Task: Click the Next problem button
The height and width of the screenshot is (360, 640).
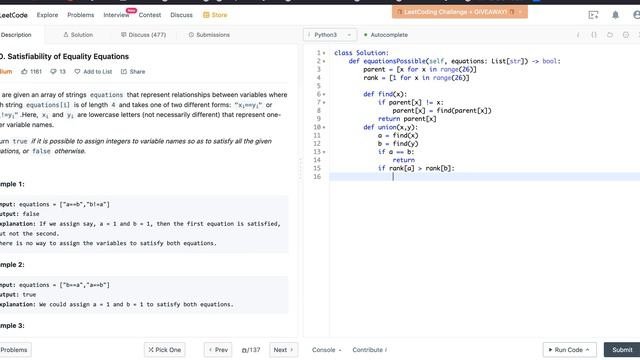Action: [x=283, y=350]
